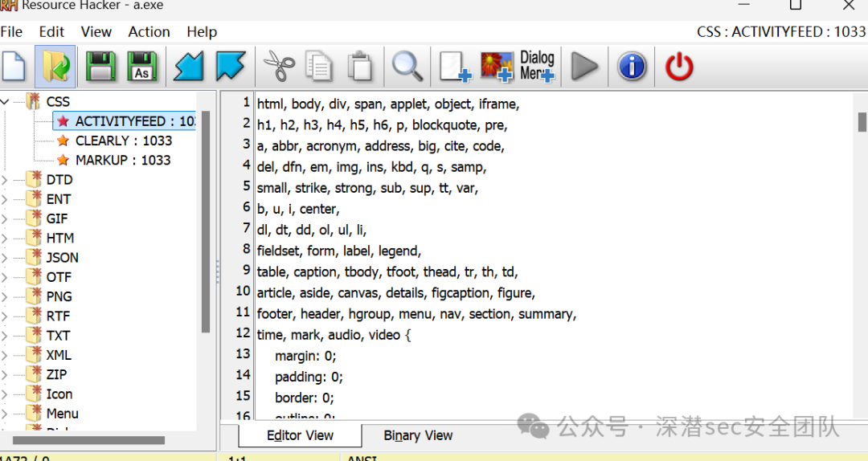The image size is (868, 461).
Task: Click the Save As floppy icon
Action: (x=142, y=67)
